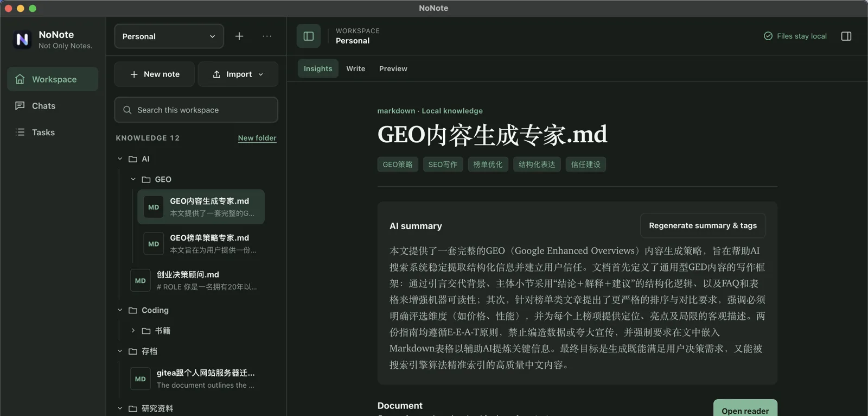
Task: Select the 结构化表达 tag
Action: point(537,165)
